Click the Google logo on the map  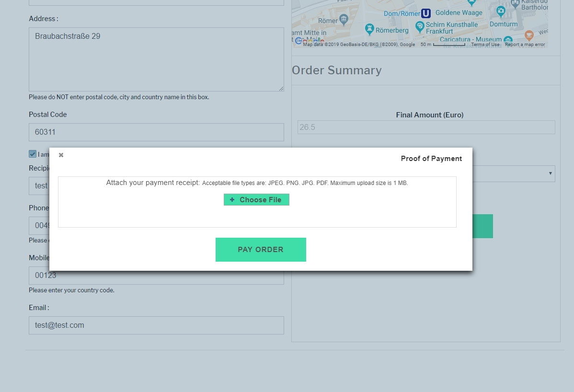pos(307,42)
